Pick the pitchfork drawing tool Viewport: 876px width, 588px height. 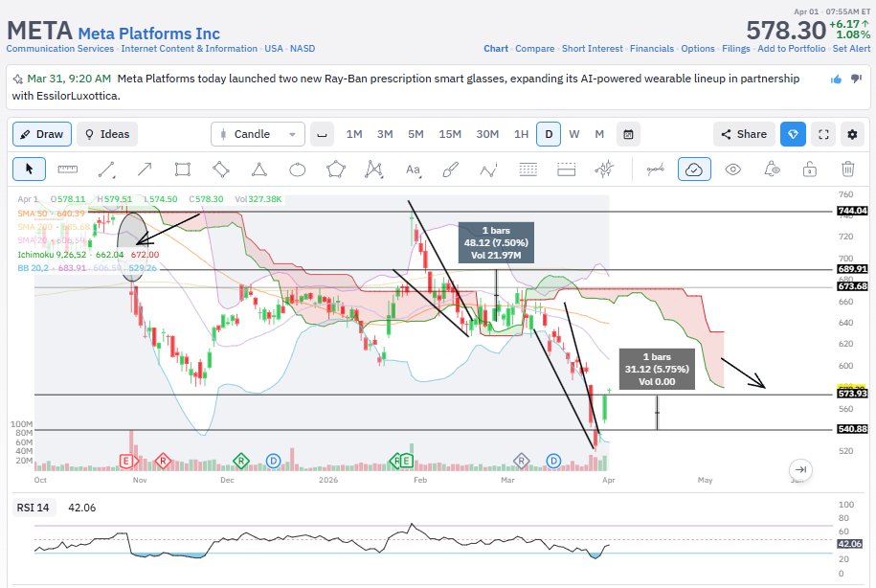click(604, 169)
